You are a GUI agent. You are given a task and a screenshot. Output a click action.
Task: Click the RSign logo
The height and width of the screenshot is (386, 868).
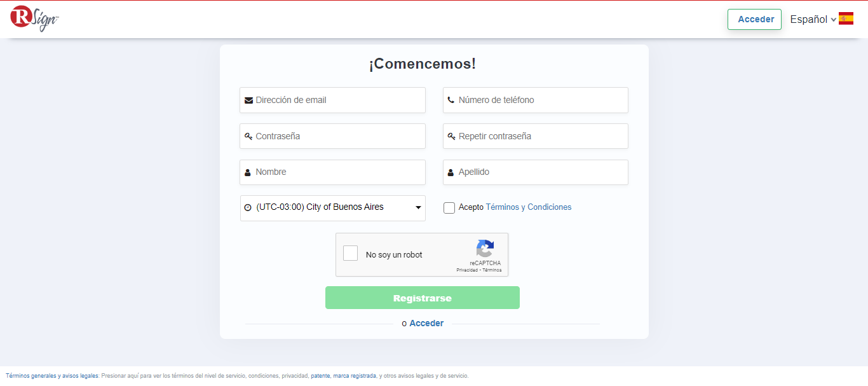click(x=34, y=18)
